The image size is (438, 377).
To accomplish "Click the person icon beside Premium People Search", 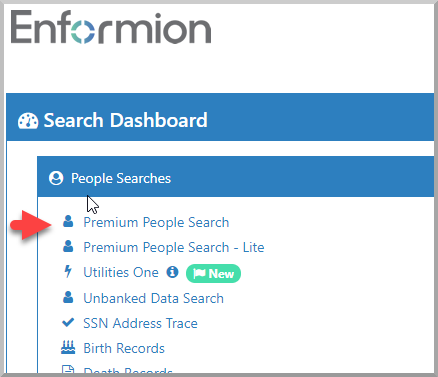I will [x=68, y=221].
